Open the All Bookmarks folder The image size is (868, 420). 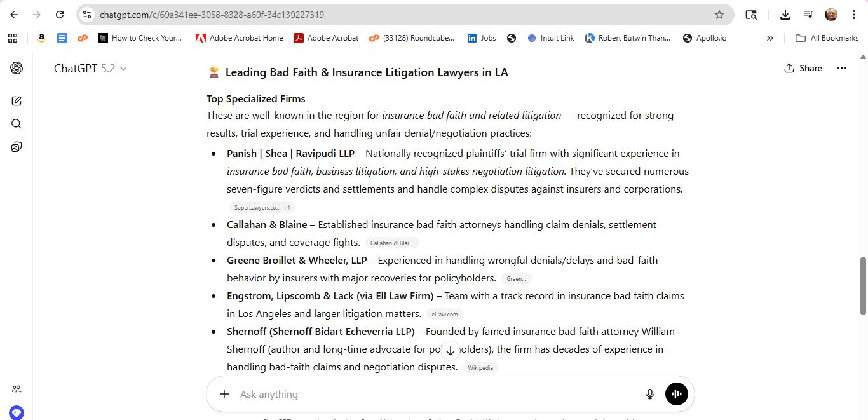(827, 38)
